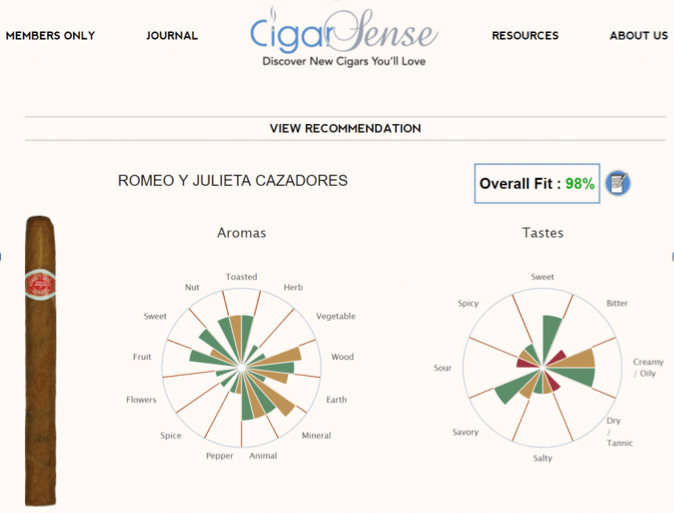This screenshot has width=674, height=513.
Task: Click the Sweet label on Aromas chart
Action: click(155, 316)
